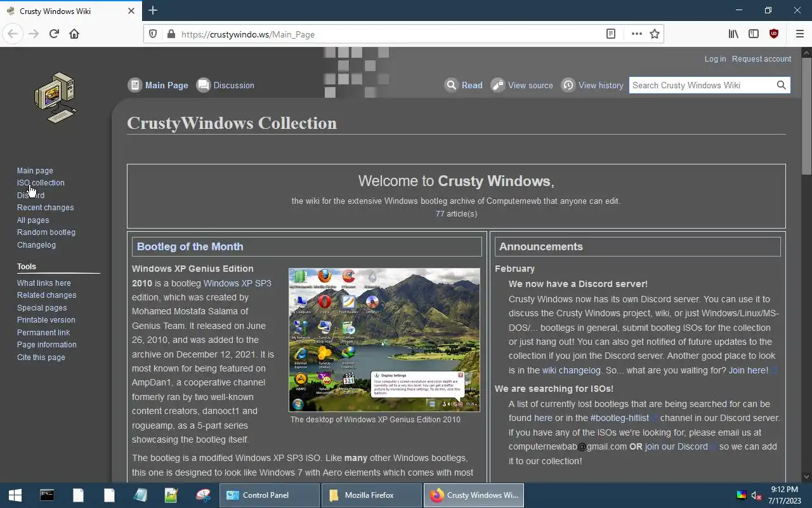
Task: Open a new browser tab
Action: pos(153,10)
